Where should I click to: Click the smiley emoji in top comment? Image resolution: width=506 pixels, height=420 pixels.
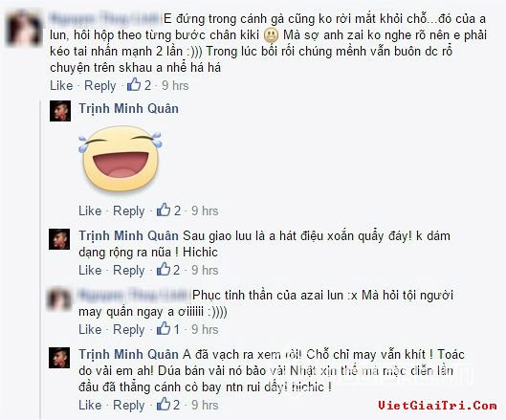point(271,35)
